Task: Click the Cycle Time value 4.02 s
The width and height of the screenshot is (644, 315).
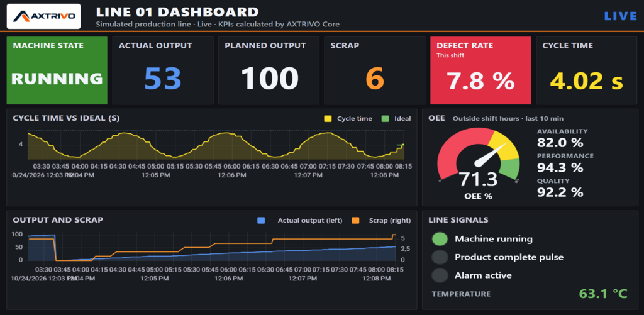Action: coord(587,81)
